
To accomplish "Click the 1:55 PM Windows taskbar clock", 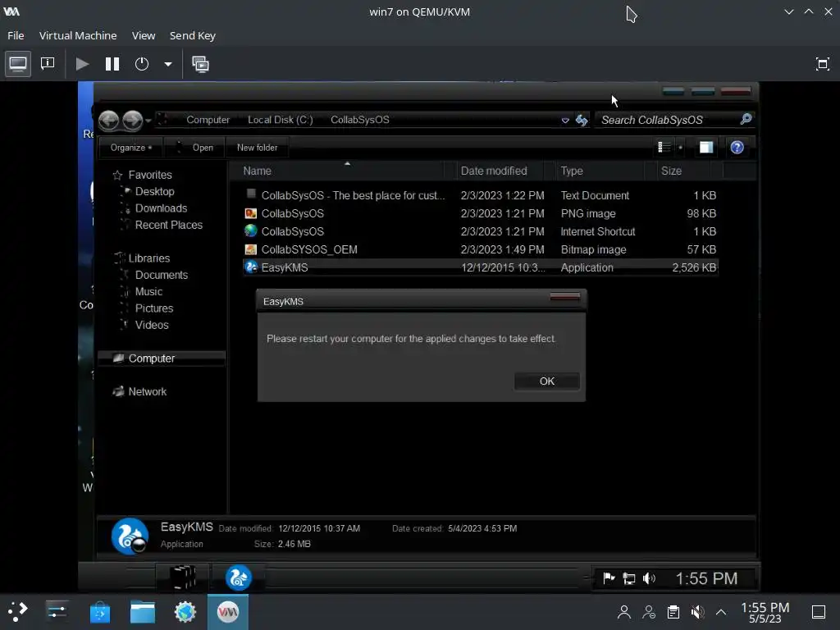I will [x=706, y=578].
